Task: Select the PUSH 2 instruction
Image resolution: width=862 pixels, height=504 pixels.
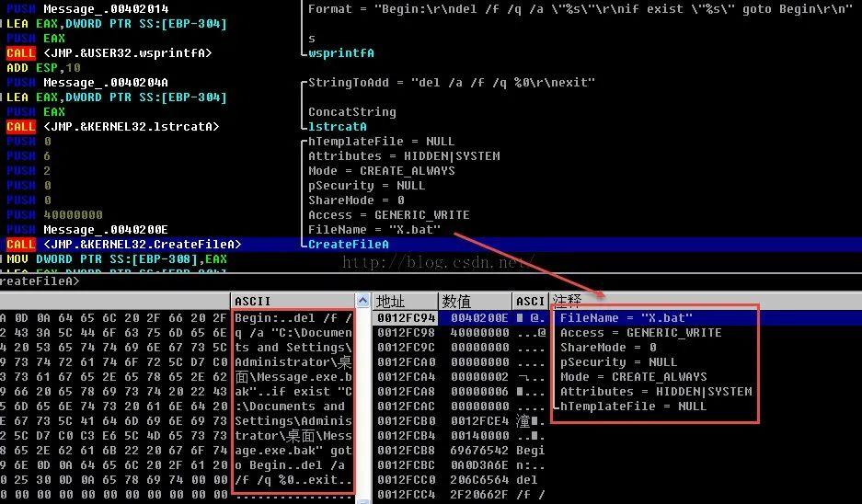Action: (x=28, y=171)
